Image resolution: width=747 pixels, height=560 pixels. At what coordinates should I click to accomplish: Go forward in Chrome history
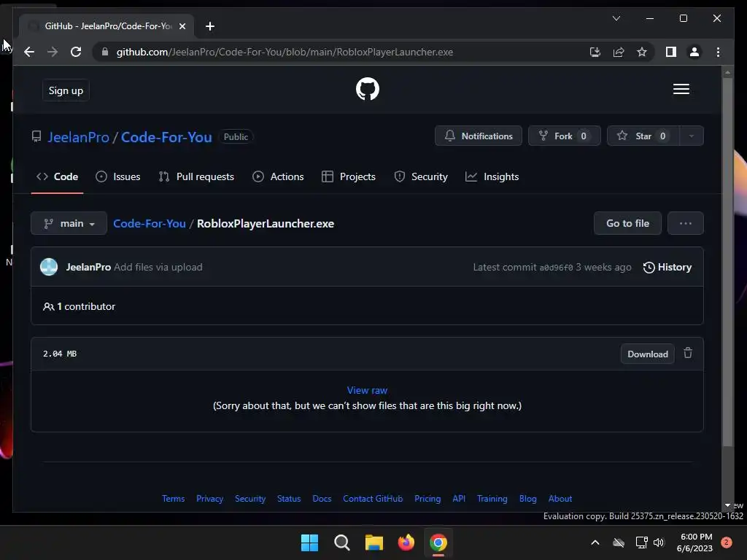click(x=53, y=52)
